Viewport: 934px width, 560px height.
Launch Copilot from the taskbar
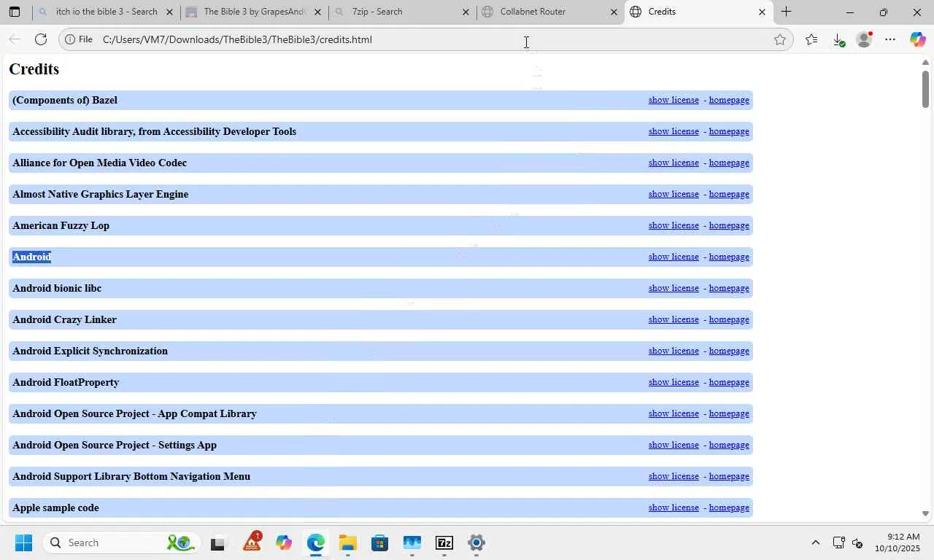284,542
